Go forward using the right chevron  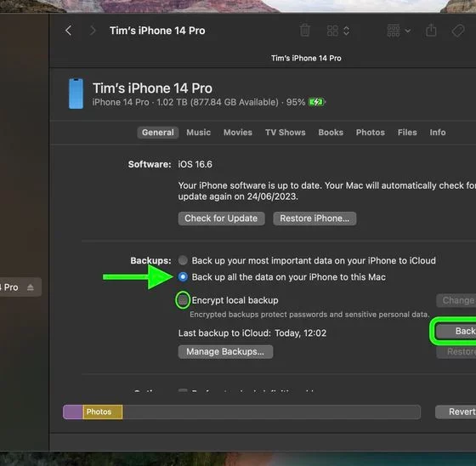pos(93,31)
